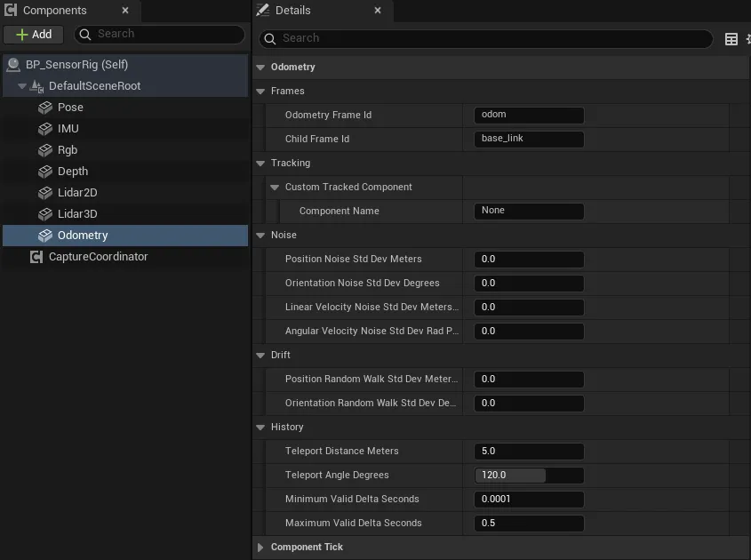Click the Teleport Angle Degrees slider field
Viewport: 751px width, 560px height.
[x=529, y=476]
